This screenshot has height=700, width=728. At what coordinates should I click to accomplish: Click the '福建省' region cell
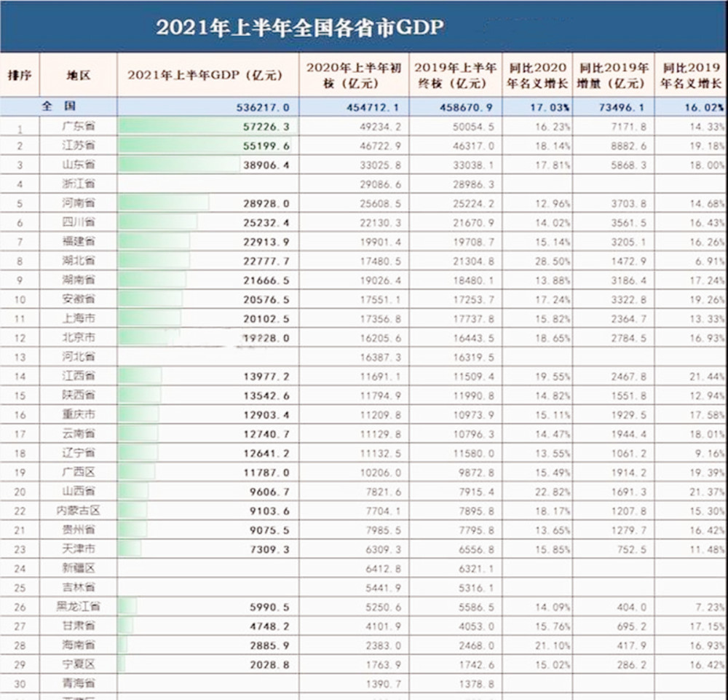tap(79, 241)
